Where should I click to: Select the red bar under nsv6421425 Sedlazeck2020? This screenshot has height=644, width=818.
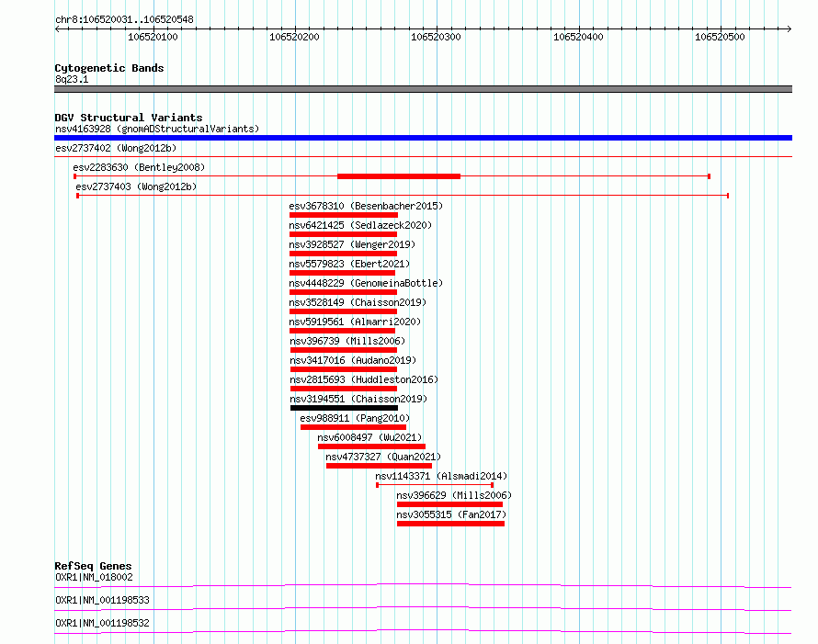[x=343, y=234]
